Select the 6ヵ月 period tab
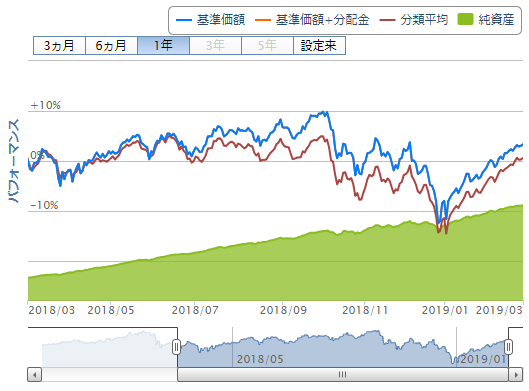Image resolution: width=529 pixels, height=391 pixels. coord(111,46)
